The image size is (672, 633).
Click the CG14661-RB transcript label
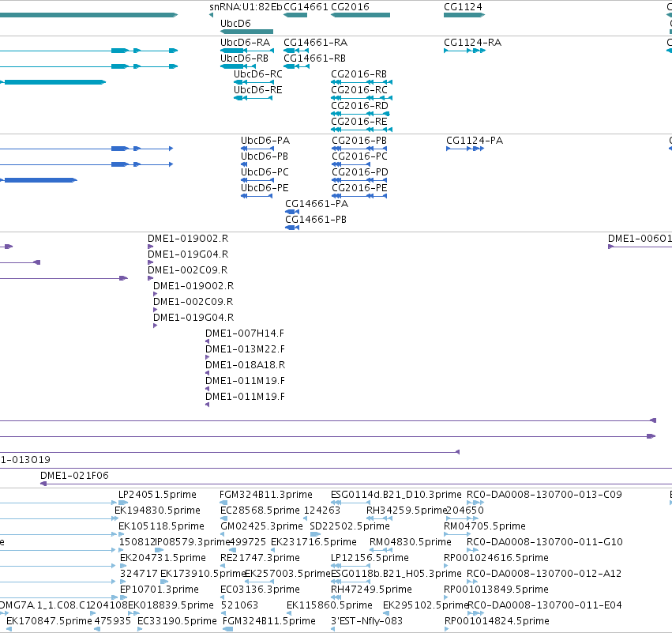pyautogui.click(x=314, y=58)
